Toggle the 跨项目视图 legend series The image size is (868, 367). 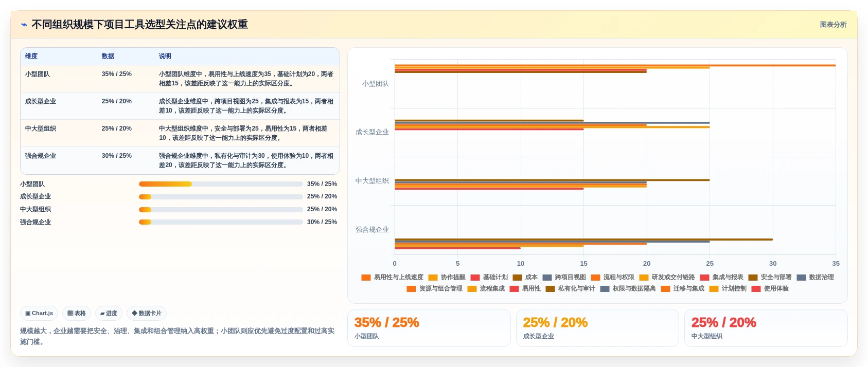(564, 277)
